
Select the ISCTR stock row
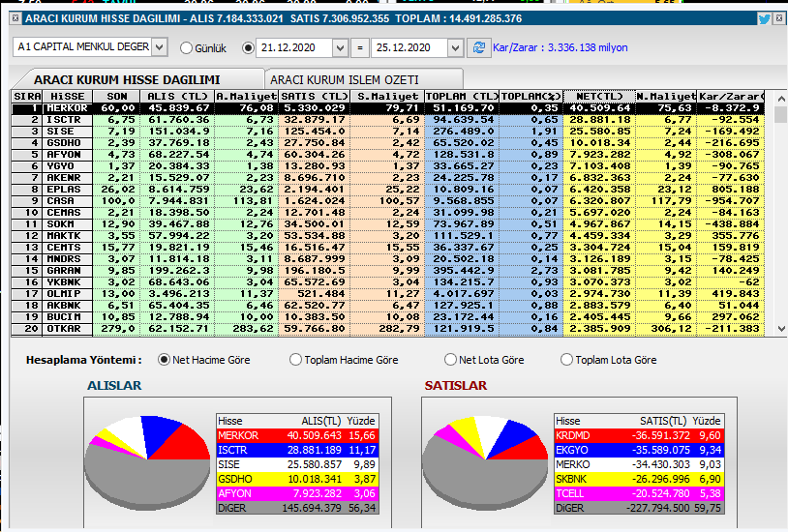point(388,120)
